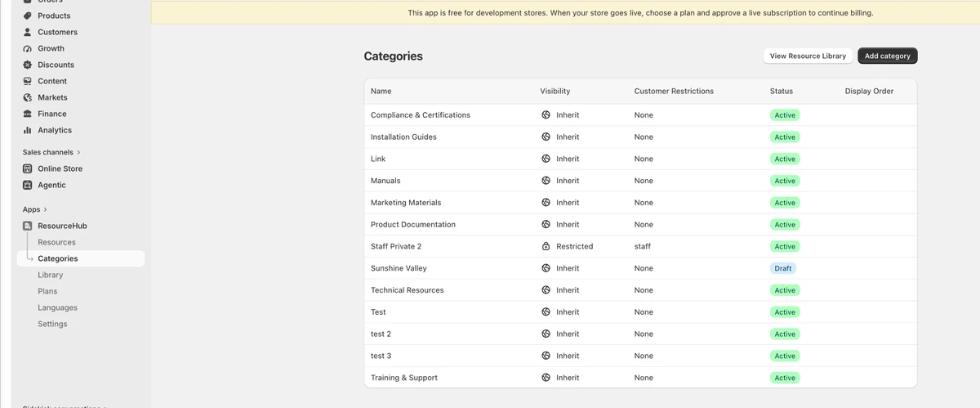The height and width of the screenshot is (408, 980).
Task: Open Library in ResourceHub submenu
Action: pos(50,275)
